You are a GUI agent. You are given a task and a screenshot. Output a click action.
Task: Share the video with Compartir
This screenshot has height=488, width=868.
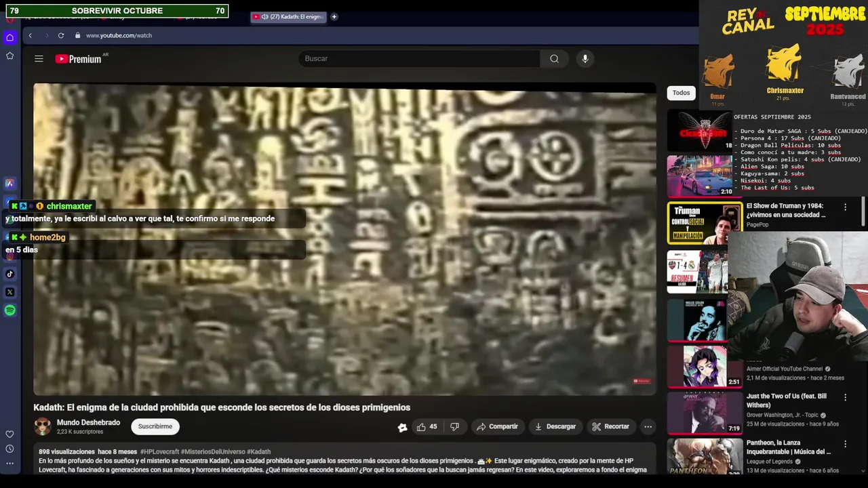click(x=497, y=426)
